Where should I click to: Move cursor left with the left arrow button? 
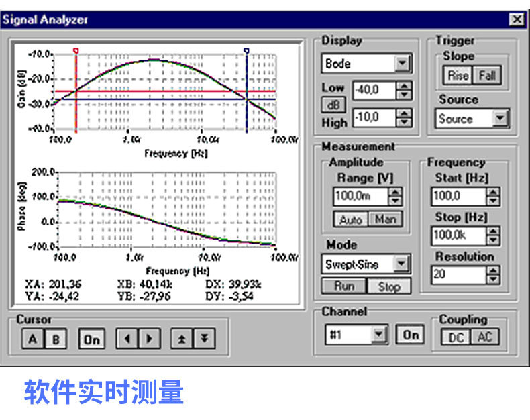point(127,339)
